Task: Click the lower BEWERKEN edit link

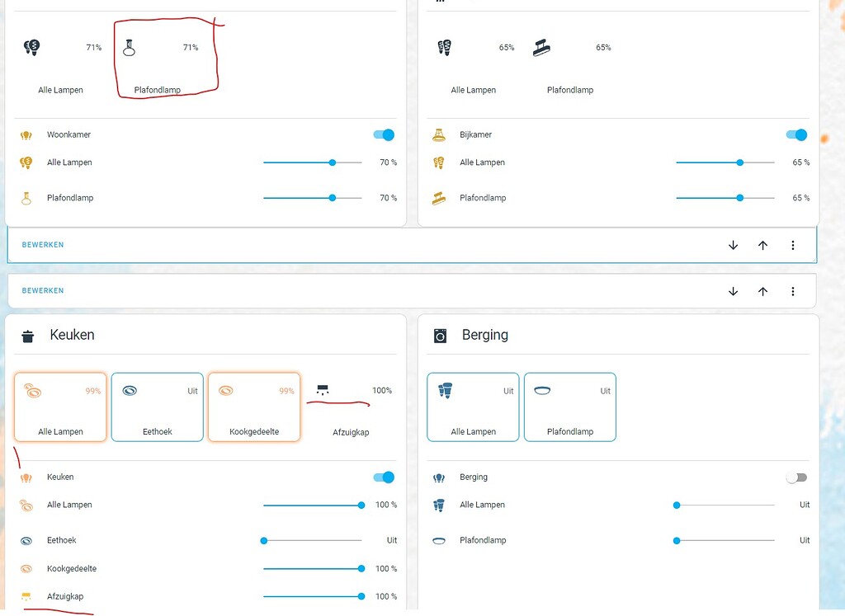Action: coord(43,290)
